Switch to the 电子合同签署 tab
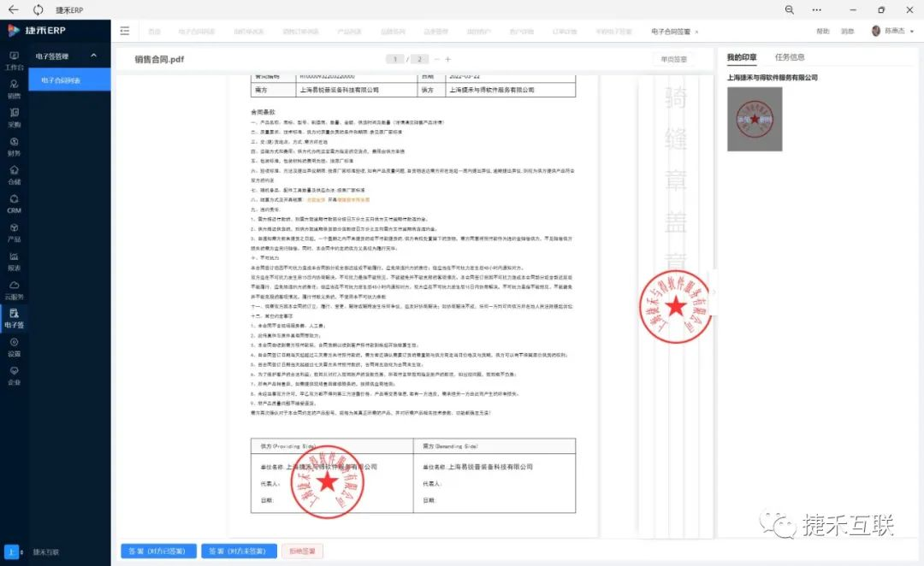 pos(671,32)
